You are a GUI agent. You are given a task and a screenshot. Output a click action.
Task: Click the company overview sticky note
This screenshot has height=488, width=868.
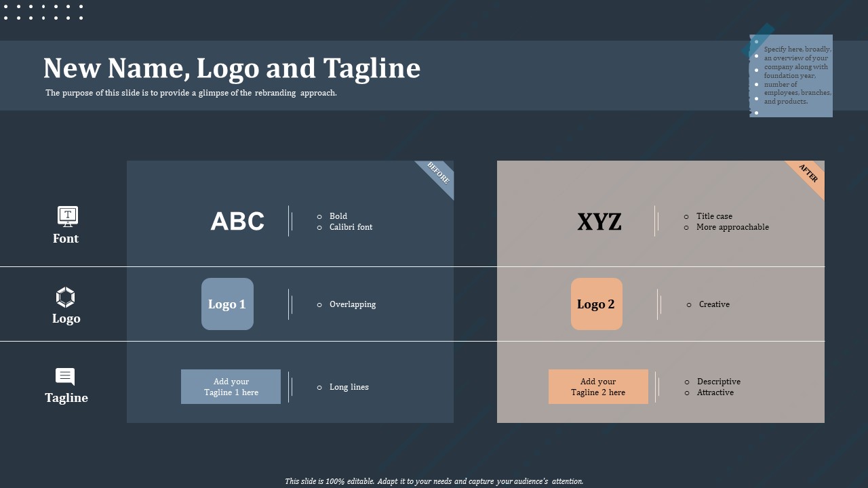pyautogui.click(x=791, y=75)
